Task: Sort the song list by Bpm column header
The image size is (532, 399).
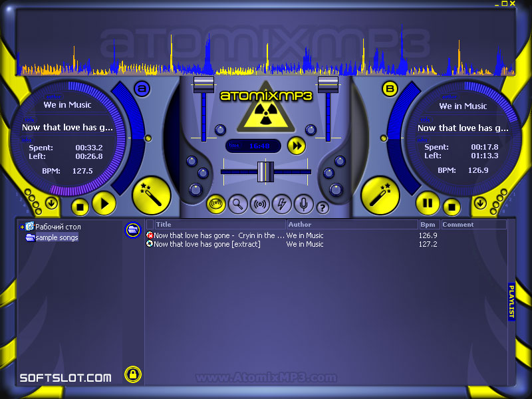Action: (428, 225)
